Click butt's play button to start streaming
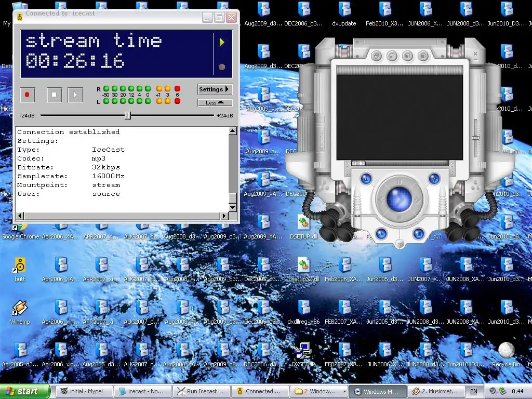 pyautogui.click(x=75, y=95)
